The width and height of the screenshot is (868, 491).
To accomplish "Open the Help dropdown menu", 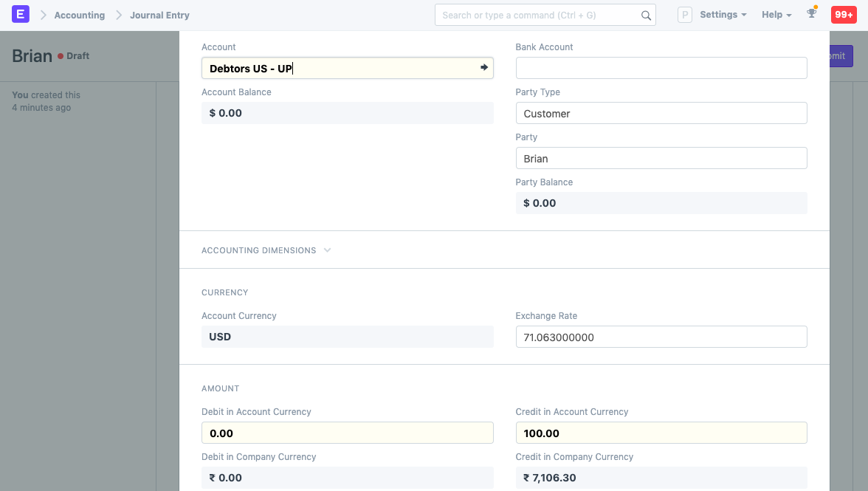I will (x=776, y=15).
